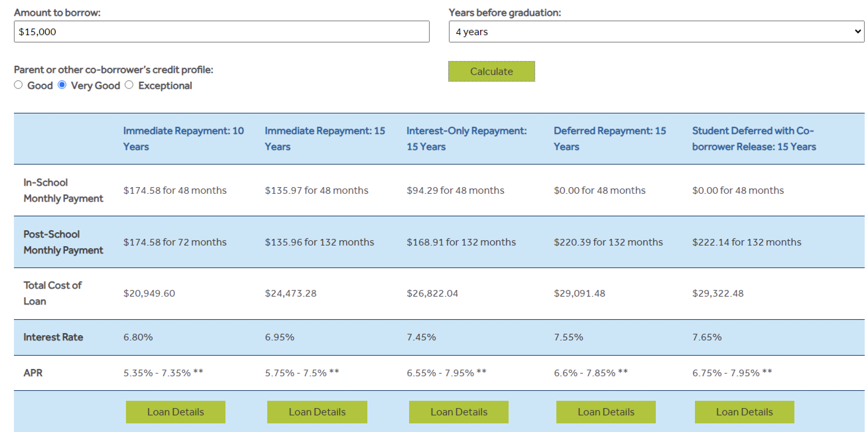
Task: Open Loan Details for Immediate Repayment 15 Years
Action: 317,412
